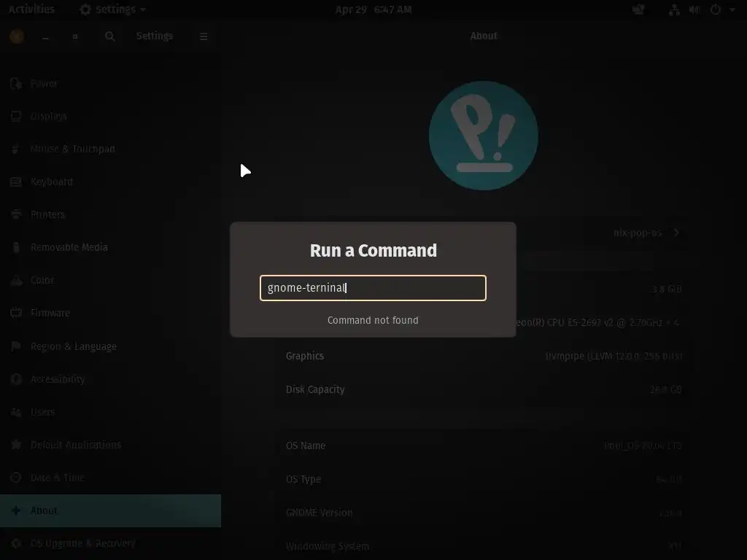The height and width of the screenshot is (560, 747).
Task: Click the search icon in Settings header
Action: point(109,36)
